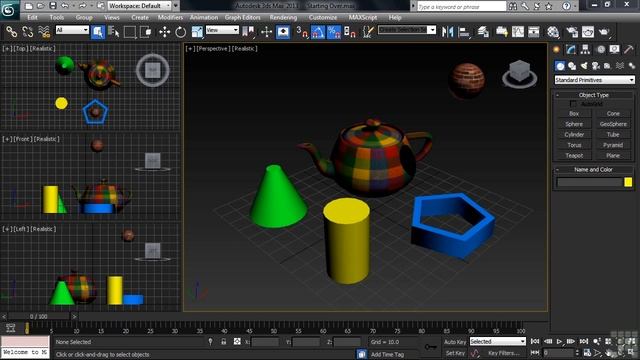Image resolution: width=640 pixels, height=360 pixels.
Task: Click the X coordinate field
Action: pyautogui.click(x=265, y=342)
